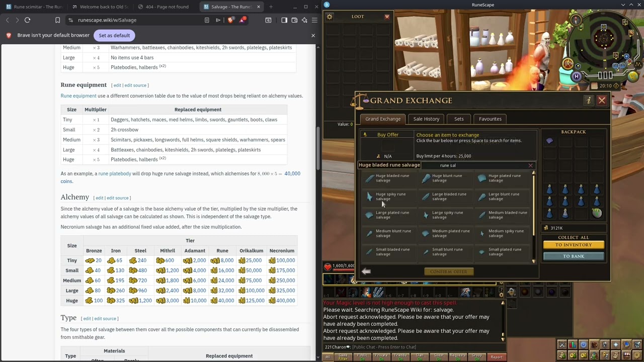644x362 pixels.
Task: Dismiss the default browser notification bar
Action: 313,35
